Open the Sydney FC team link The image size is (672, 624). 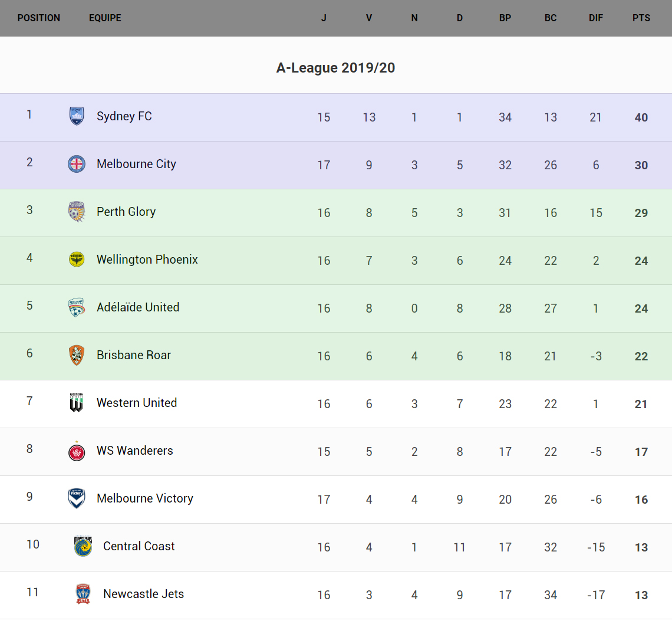point(124,116)
